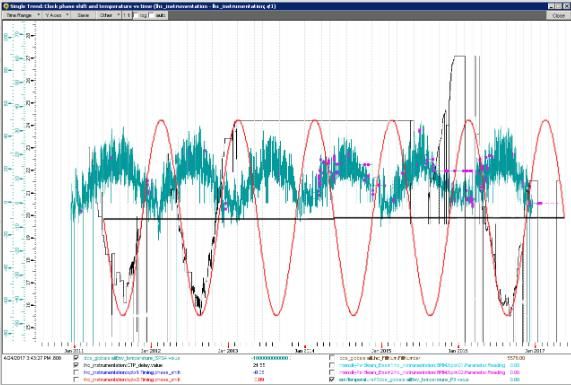This screenshot has width=571, height=385.
Task: Enable the blue phase_shift trace checkbox
Action: tap(76, 372)
